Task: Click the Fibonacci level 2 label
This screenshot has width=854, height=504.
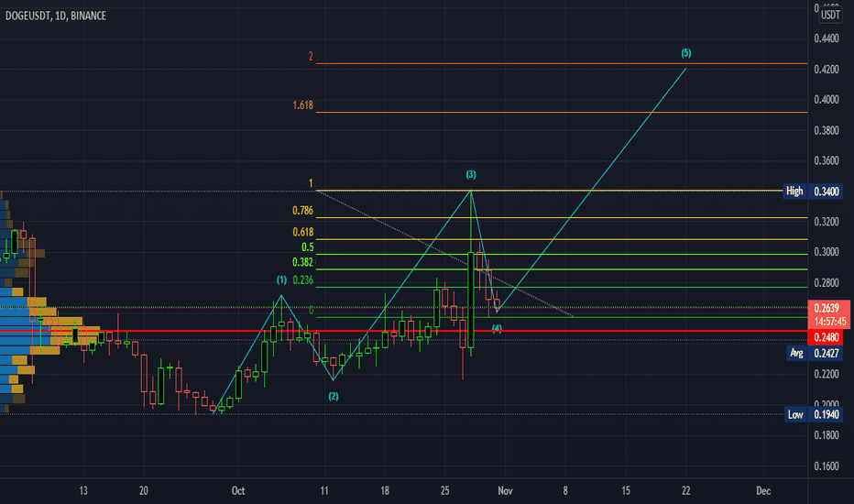Action: pos(311,56)
